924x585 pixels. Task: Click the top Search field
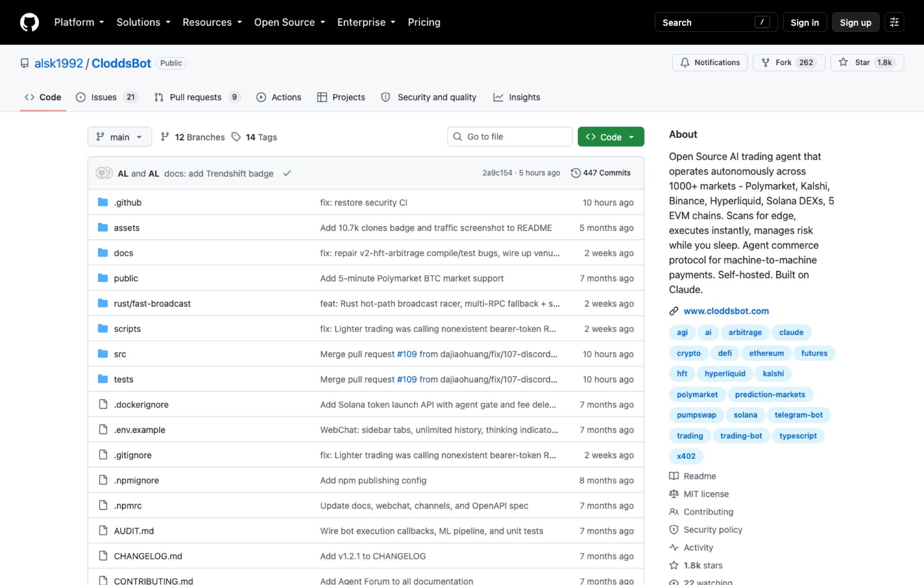(716, 22)
